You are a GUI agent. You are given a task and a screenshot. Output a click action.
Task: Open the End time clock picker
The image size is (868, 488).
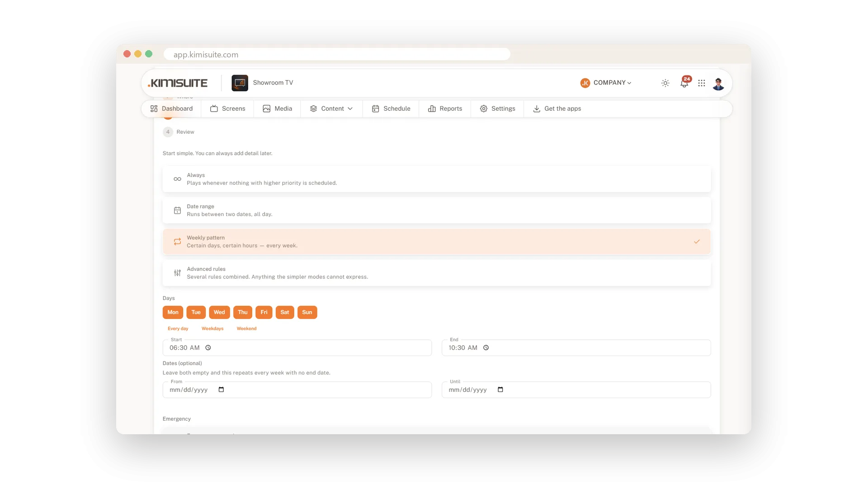(x=486, y=348)
